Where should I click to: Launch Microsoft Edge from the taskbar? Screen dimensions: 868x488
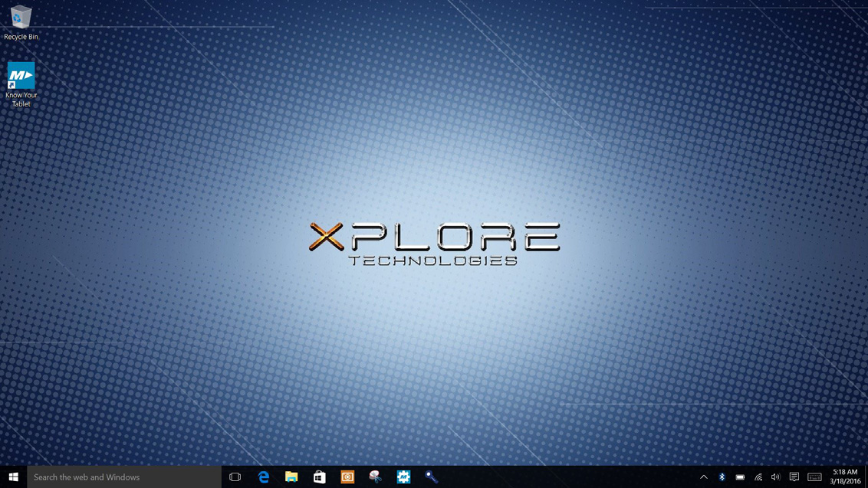pyautogui.click(x=264, y=477)
